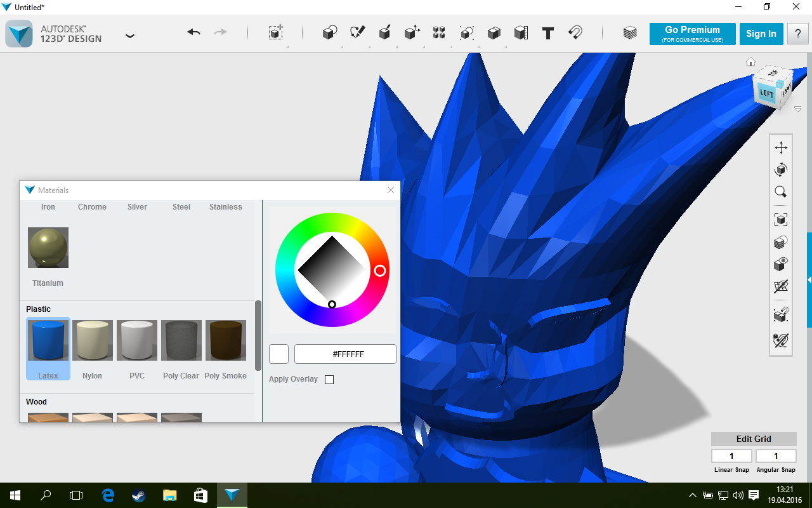
Task: Open the Combine tools
Action: [494, 33]
